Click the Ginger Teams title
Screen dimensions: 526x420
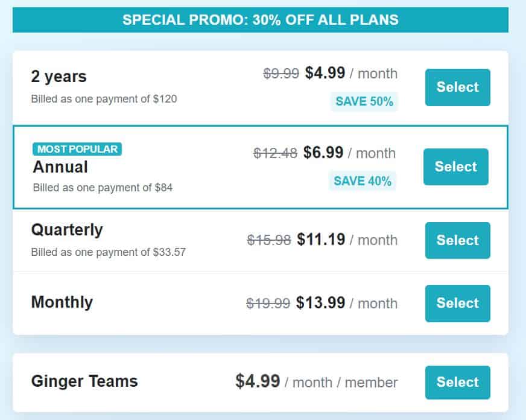[x=84, y=381]
